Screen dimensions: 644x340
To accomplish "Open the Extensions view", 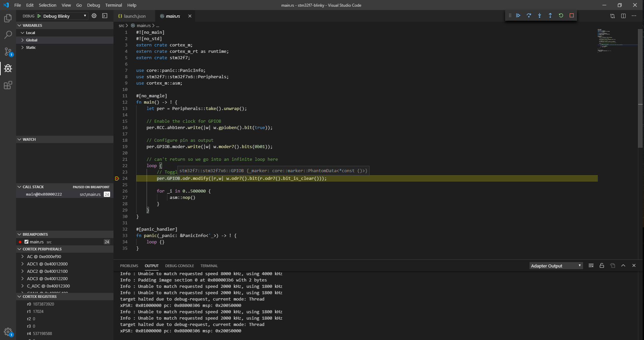I will click(8, 86).
